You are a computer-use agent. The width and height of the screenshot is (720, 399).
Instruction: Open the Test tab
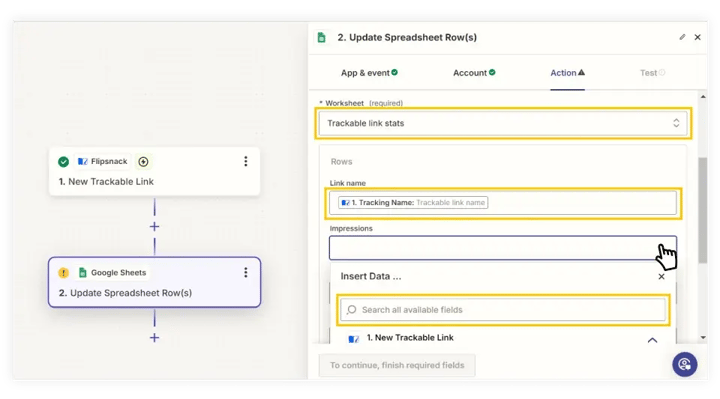coord(652,73)
